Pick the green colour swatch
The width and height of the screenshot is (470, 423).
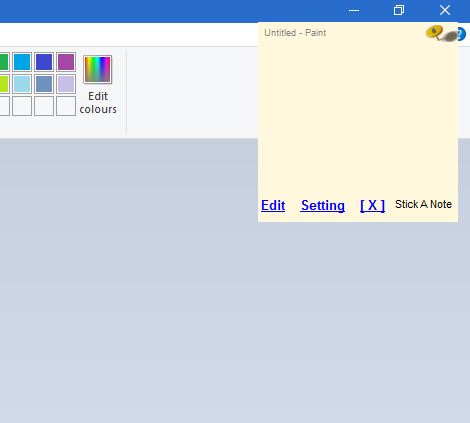point(4,62)
